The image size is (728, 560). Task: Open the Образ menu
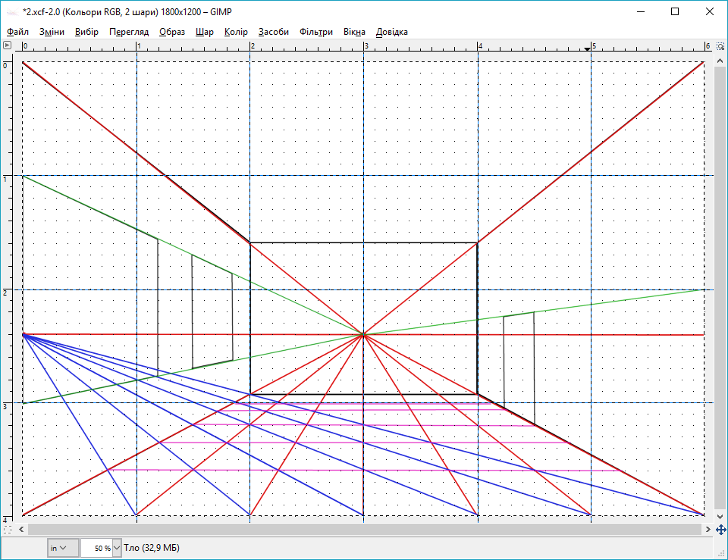[x=172, y=32]
